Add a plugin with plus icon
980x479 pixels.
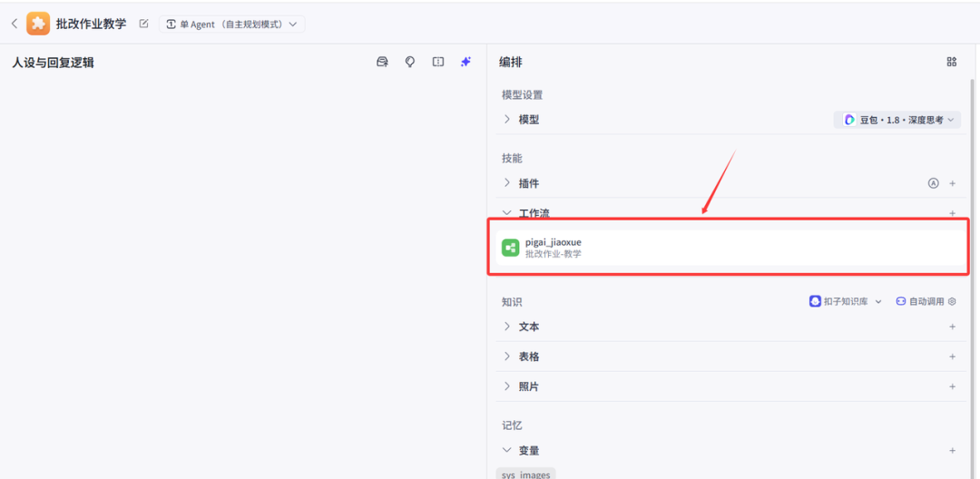(x=953, y=183)
